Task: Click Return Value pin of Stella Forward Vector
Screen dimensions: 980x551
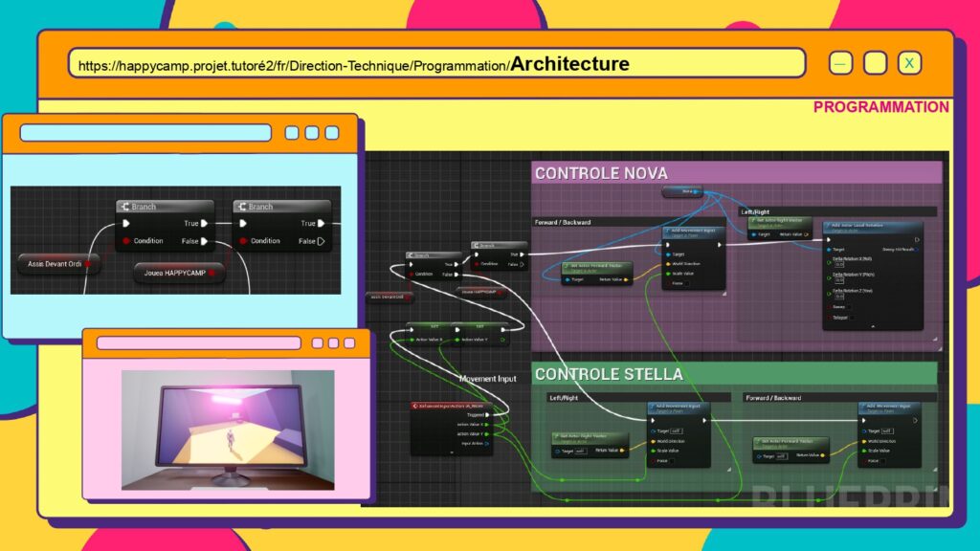Action: [823, 455]
